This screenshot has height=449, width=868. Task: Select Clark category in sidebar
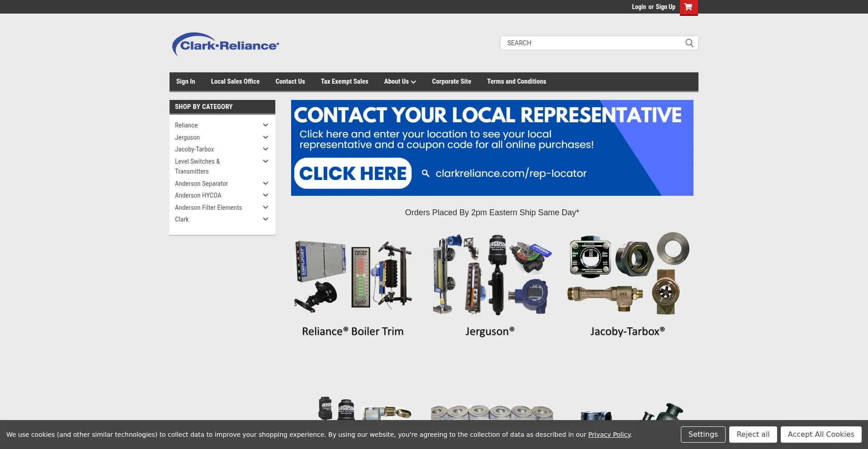pyautogui.click(x=182, y=219)
